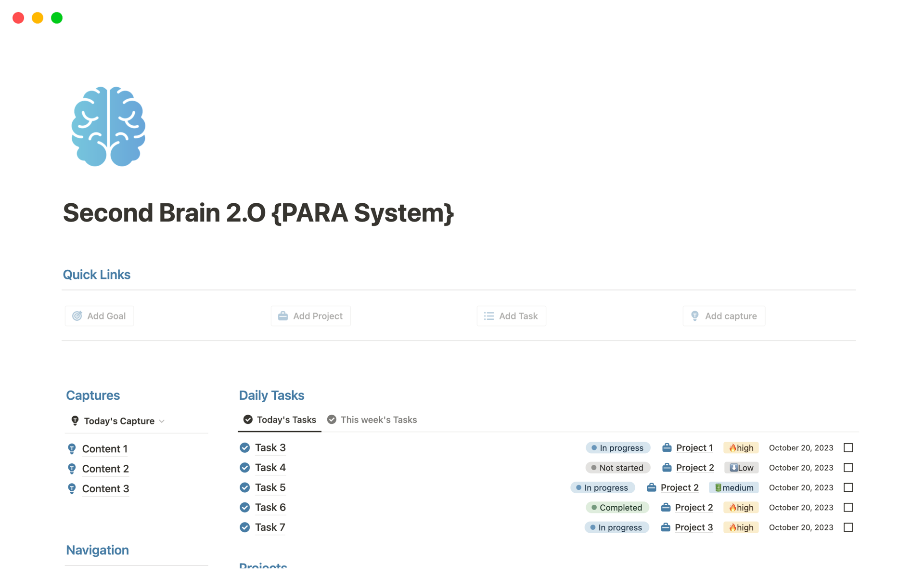
Task: Click the briefcase icon on Add Project
Action: click(283, 316)
